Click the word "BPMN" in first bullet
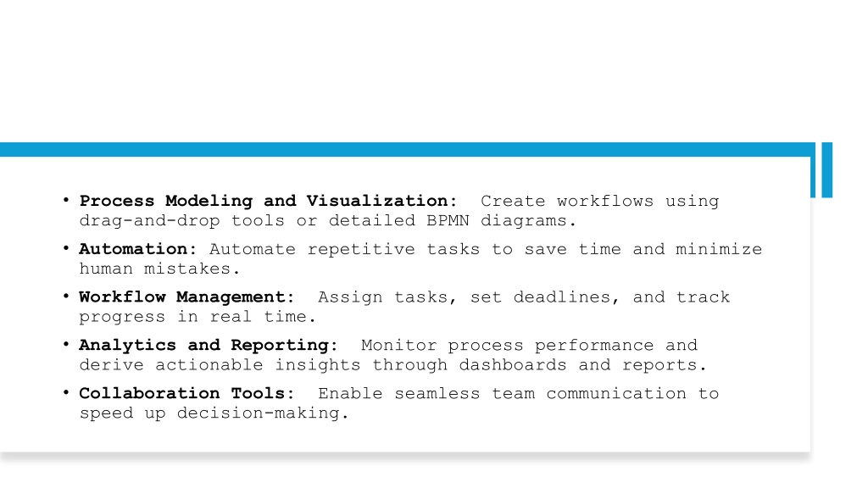 tap(443, 221)
